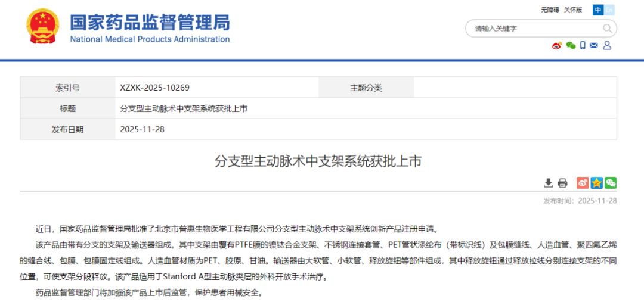Download the article with download icon
This screenshot has width=644, height=305.
(549, 183)
